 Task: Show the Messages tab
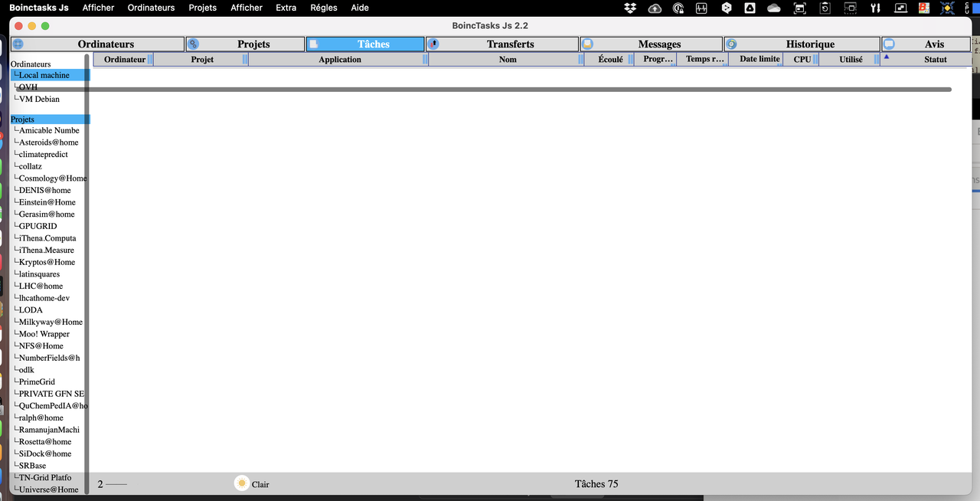coord(652,44)
